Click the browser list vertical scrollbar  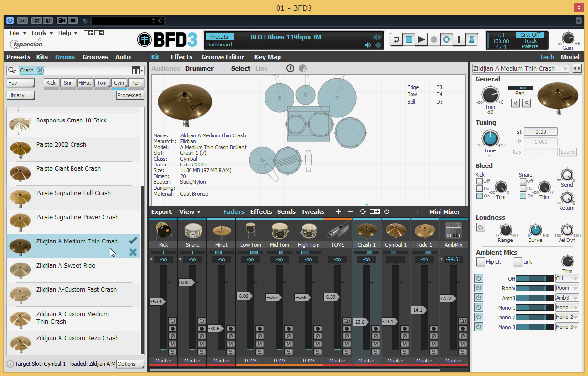[142, 271]
